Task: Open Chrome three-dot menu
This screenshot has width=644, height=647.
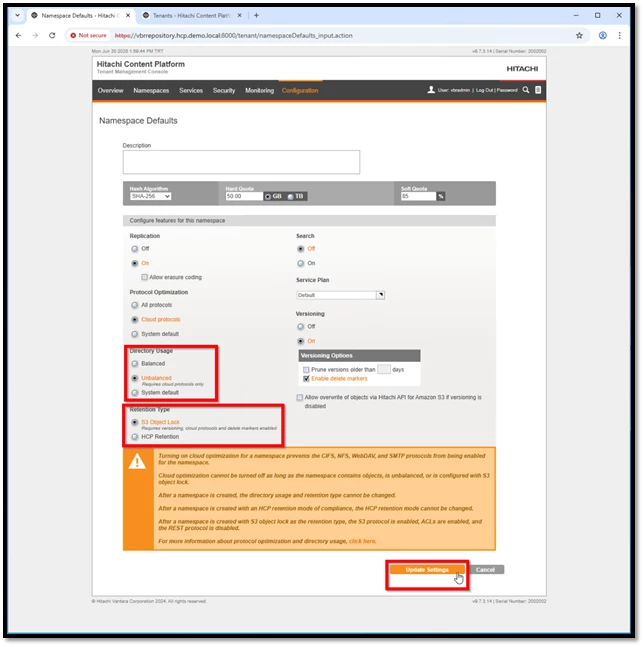Action: [620, 35]
